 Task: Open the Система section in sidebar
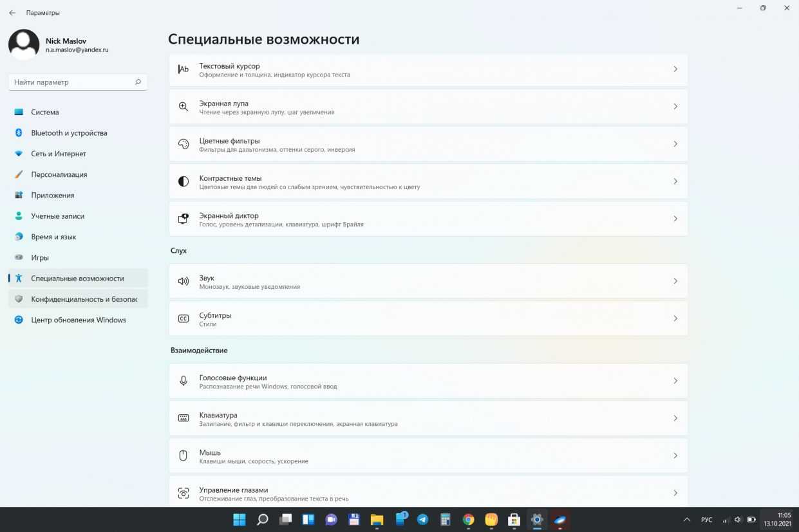(x=45, y=112)
